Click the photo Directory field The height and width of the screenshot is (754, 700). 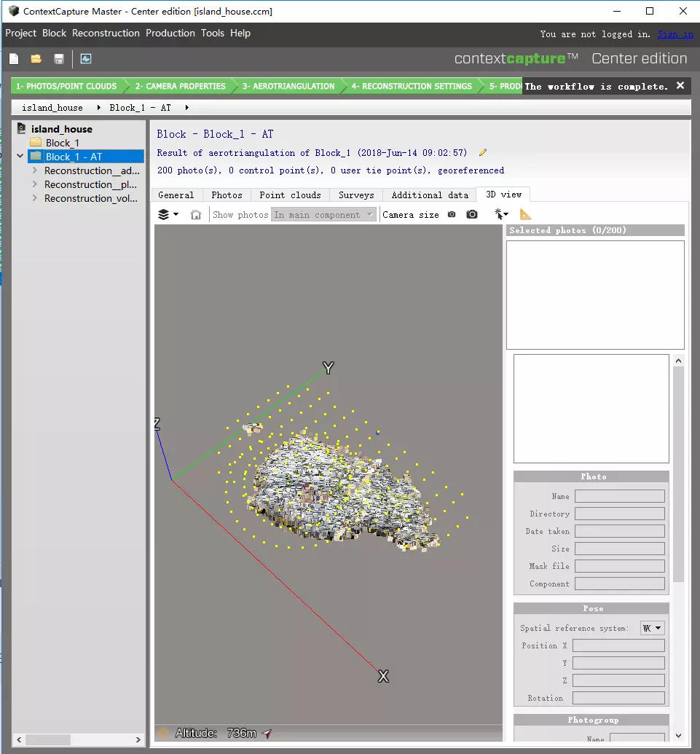point(620,514)
